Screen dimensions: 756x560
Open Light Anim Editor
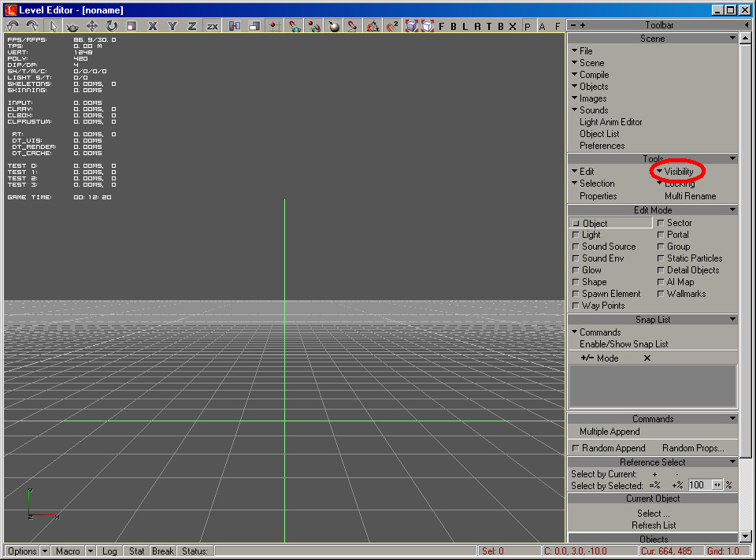[x=611, y=122]
